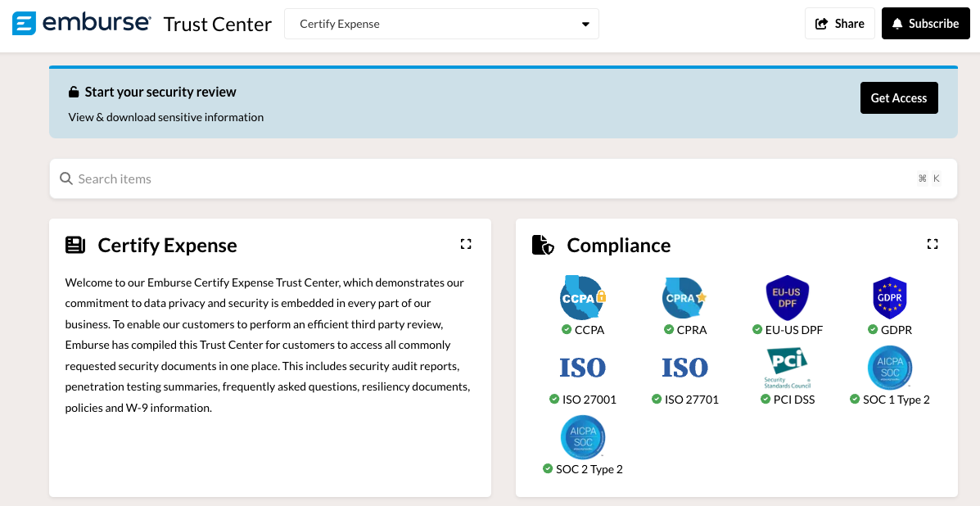
Task: Open the Certify Expense product dropdown
Action: point(441,24)
